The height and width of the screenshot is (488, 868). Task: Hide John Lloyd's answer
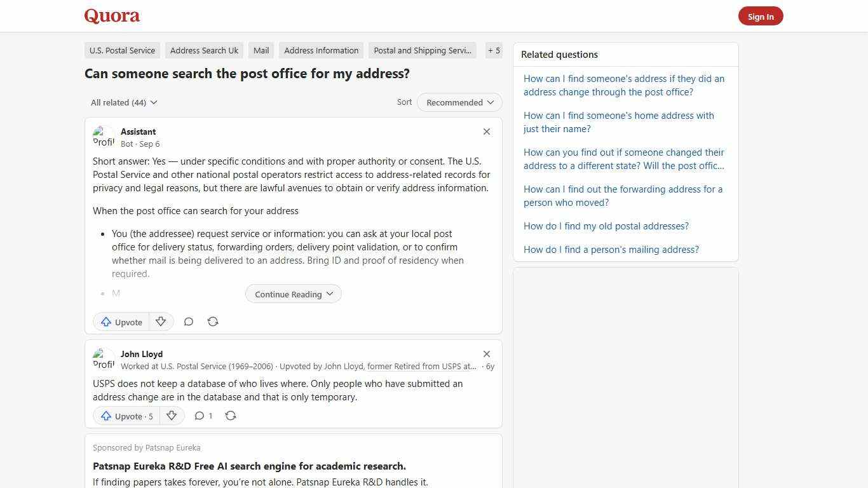tap(487, 354)
